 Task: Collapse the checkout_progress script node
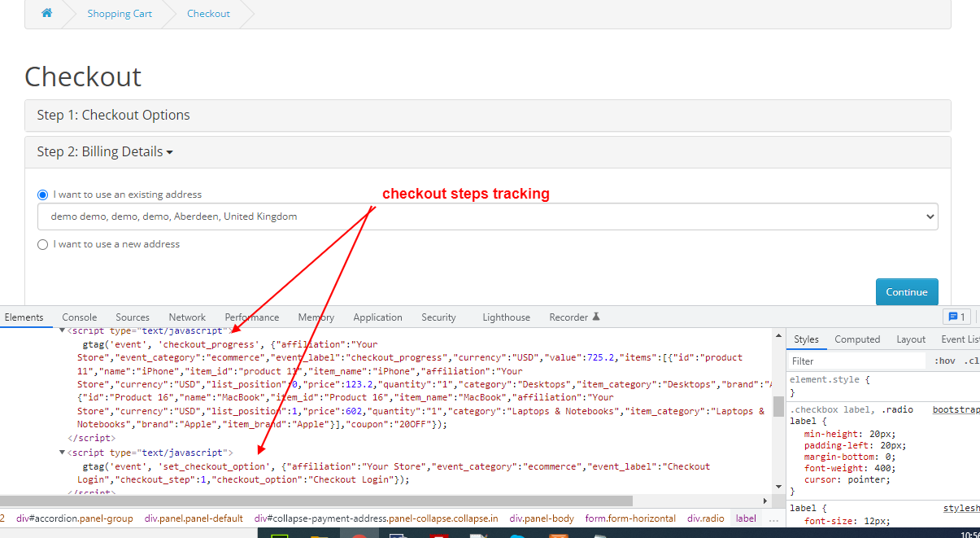coord(63,331)
